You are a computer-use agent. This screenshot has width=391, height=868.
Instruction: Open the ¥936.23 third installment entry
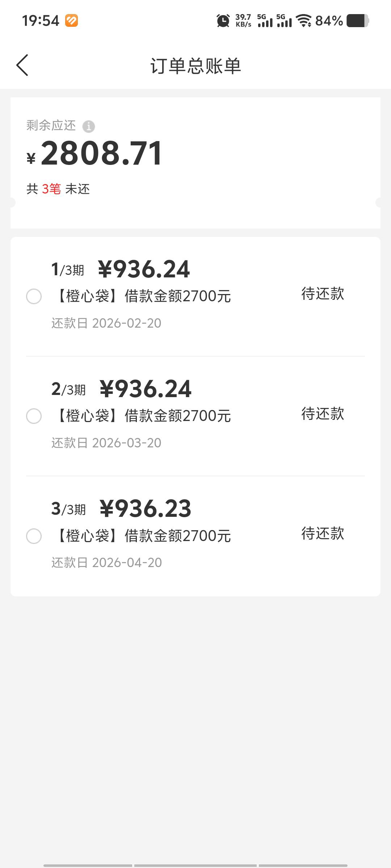[145, 509]
